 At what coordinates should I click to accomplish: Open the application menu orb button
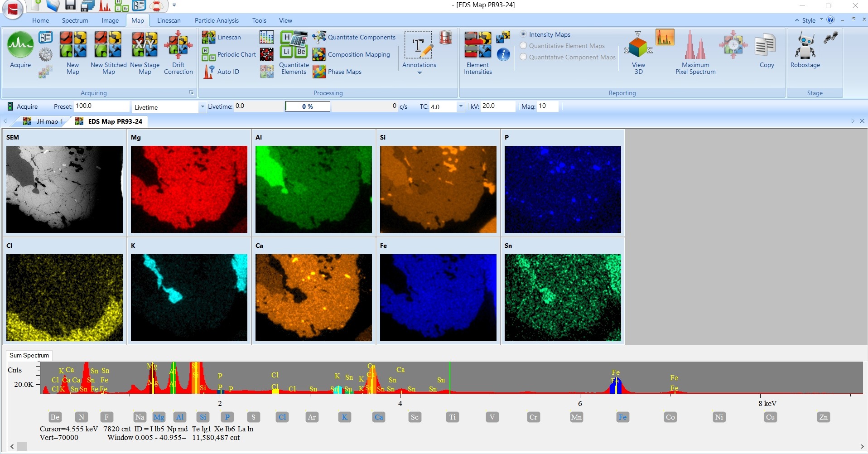pos(13,9)
